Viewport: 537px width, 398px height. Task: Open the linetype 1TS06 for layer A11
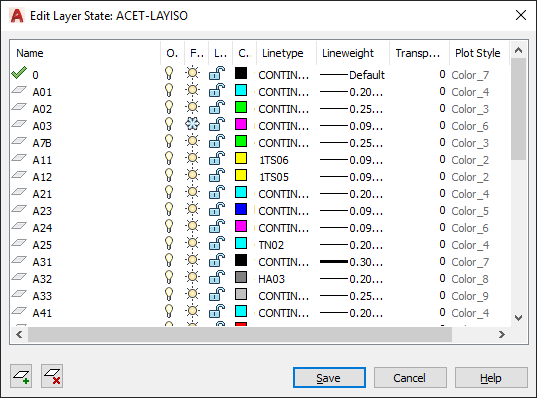click(274, 160)
